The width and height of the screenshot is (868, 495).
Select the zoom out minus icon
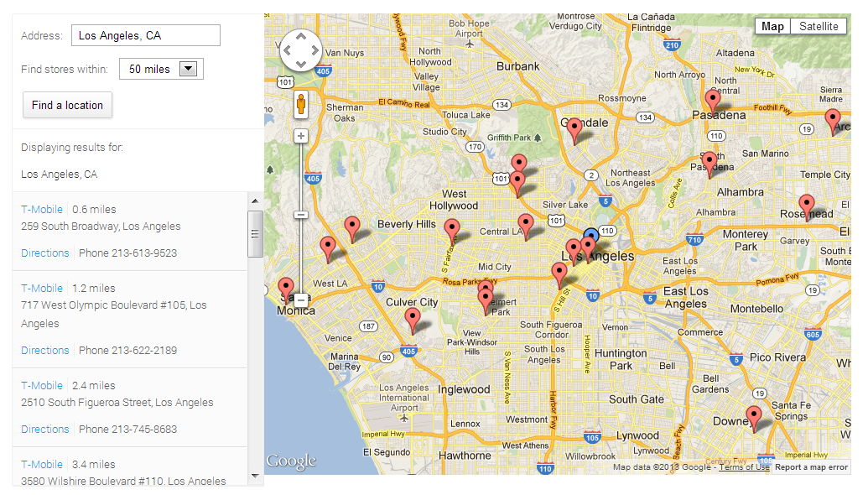tap(300, 216)
